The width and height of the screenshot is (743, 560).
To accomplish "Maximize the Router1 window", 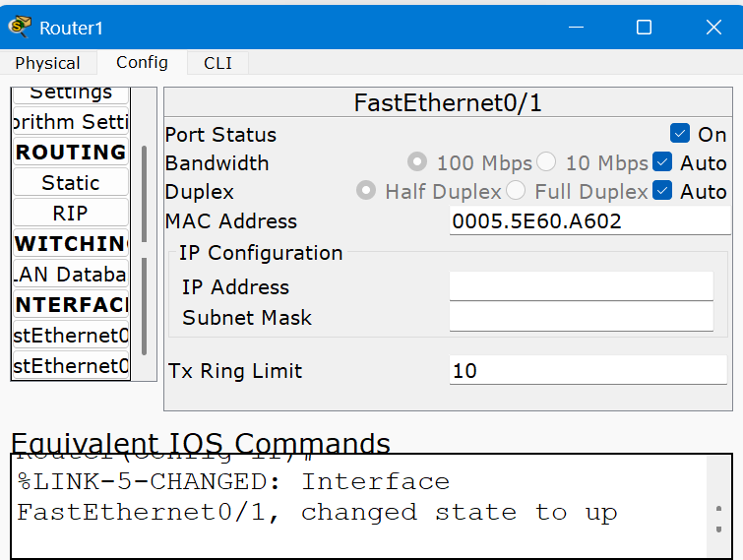I will [x=644, y=28].
